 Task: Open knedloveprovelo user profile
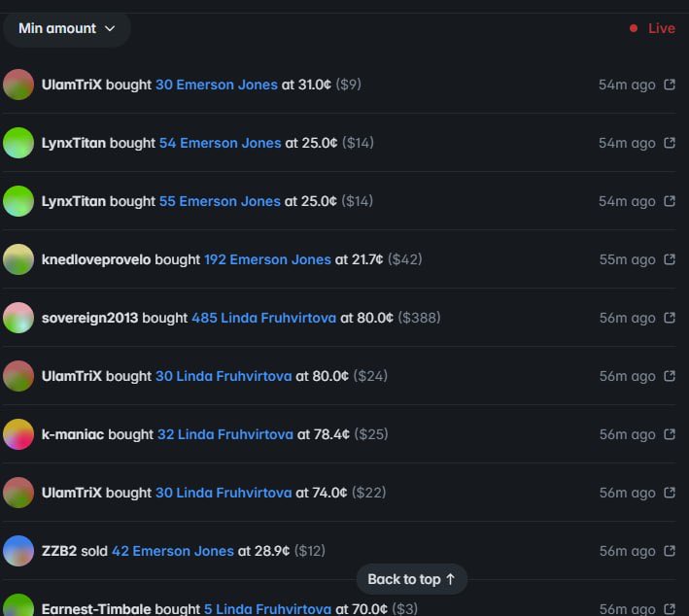coord(96,259)
